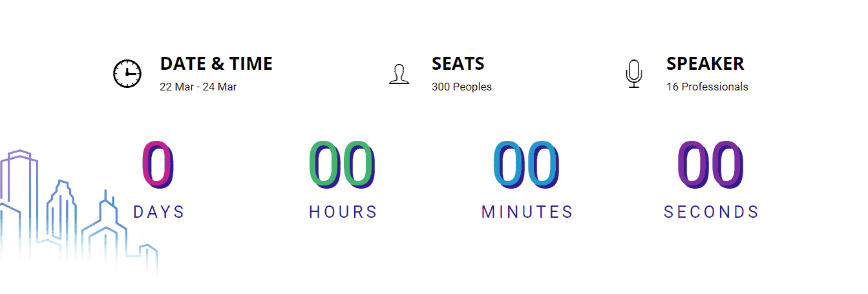Screen dimensions: 868x294
Task: Select the DATE & TIME heading
Action: (x=216, y=64)
